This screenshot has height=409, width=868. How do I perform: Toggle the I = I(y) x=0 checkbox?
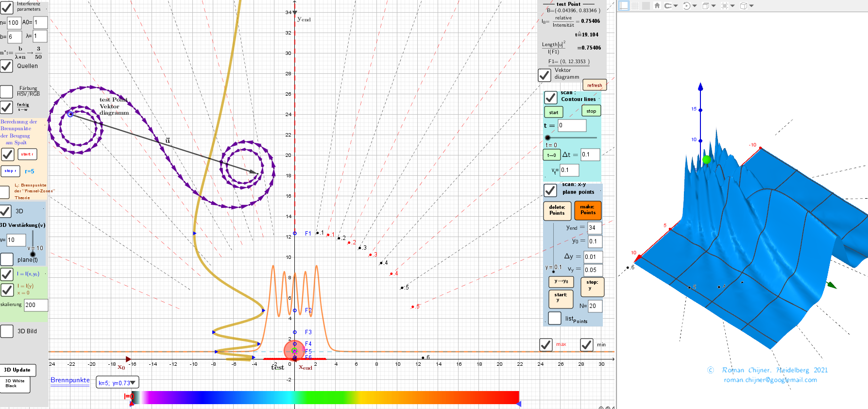click(7, 290)
